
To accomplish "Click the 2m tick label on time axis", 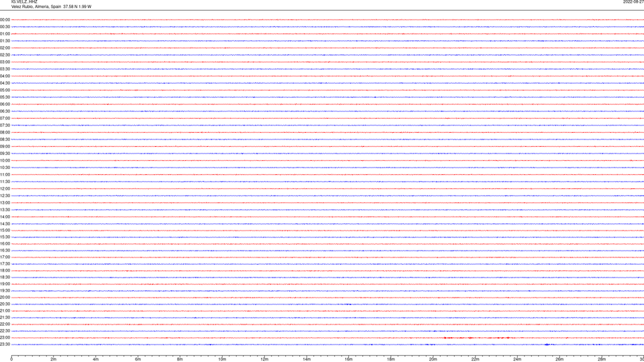I will pos(54,359).
